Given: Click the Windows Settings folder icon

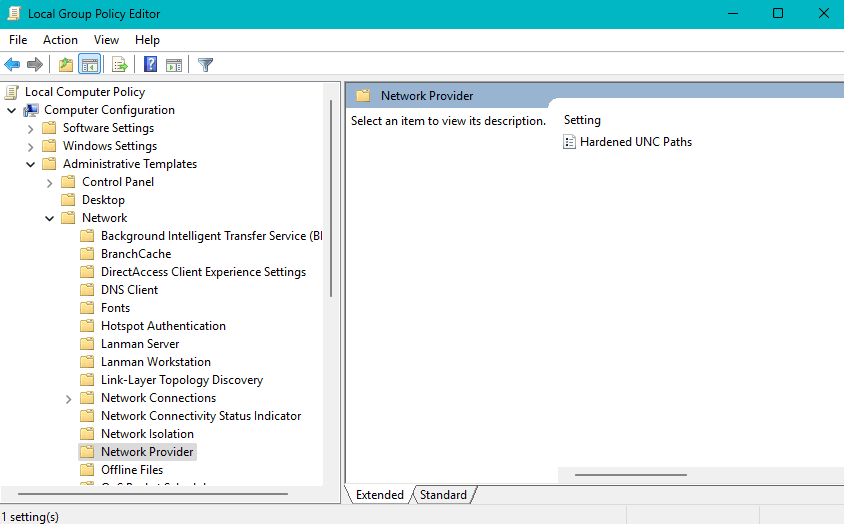Looking at the screenshot, I should [49, 146].
